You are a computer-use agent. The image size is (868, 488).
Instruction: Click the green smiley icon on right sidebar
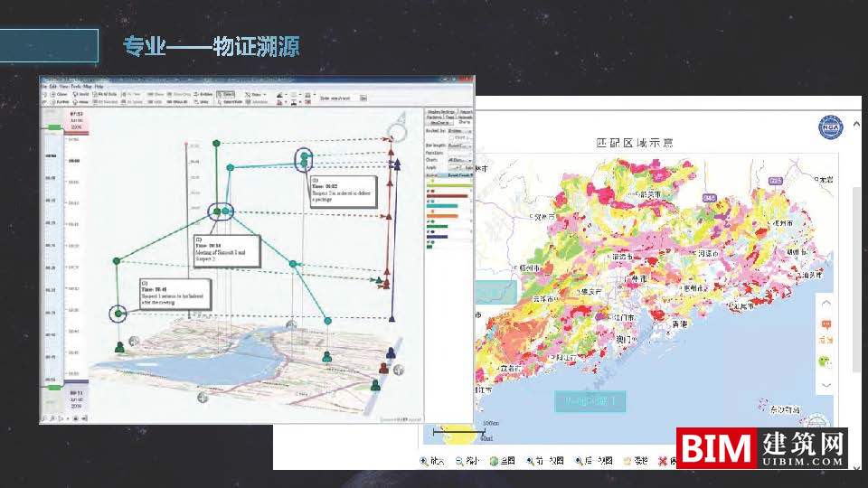coord(826,361)
